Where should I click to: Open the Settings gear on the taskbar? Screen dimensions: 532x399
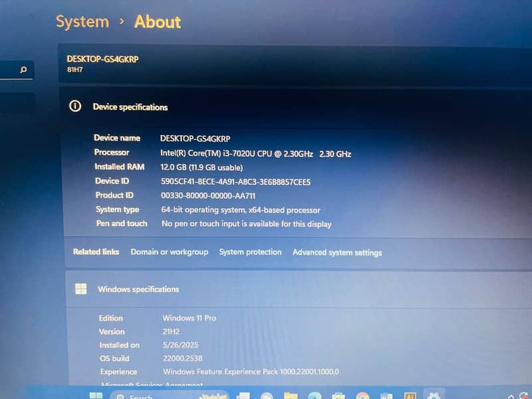[434, 395]
